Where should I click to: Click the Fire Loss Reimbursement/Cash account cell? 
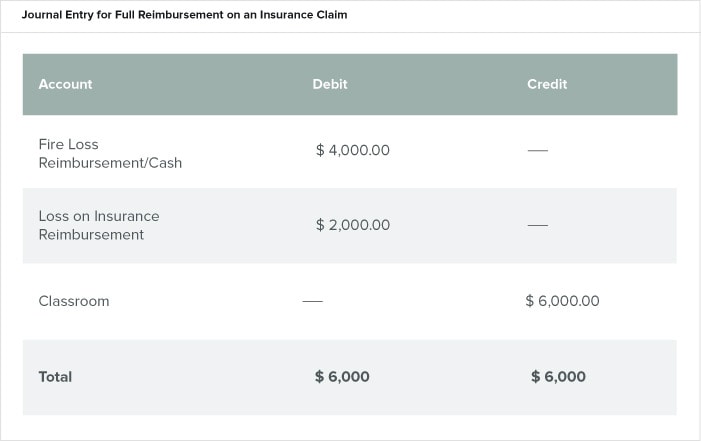[x=110, y=153]
